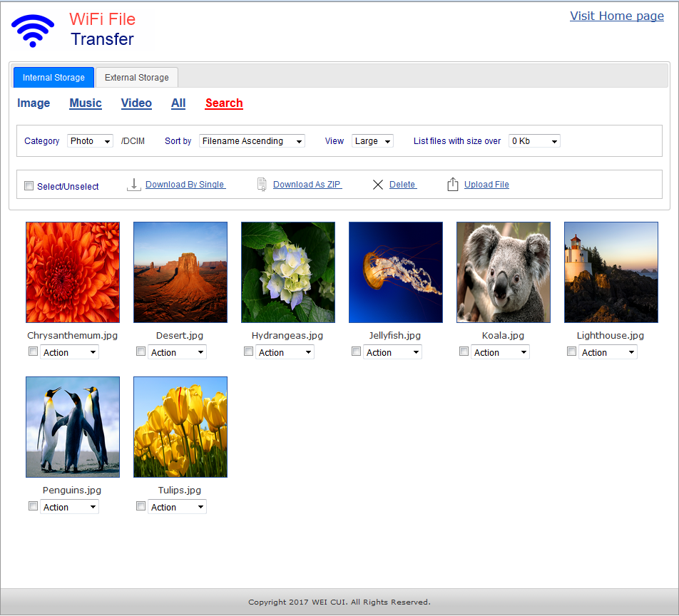
Task: Click the X delete icon
Action: point(378,185)
